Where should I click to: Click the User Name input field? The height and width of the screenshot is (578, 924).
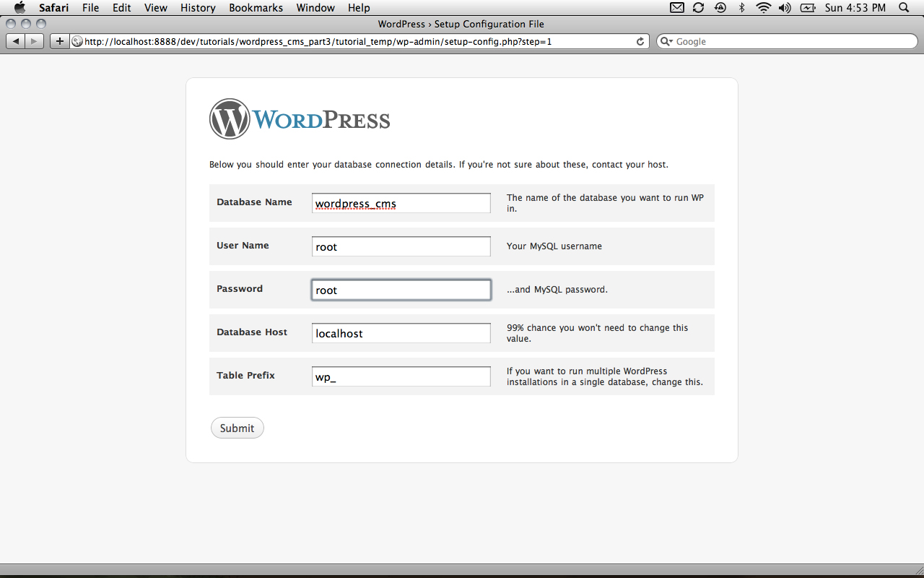coord(401,246)
